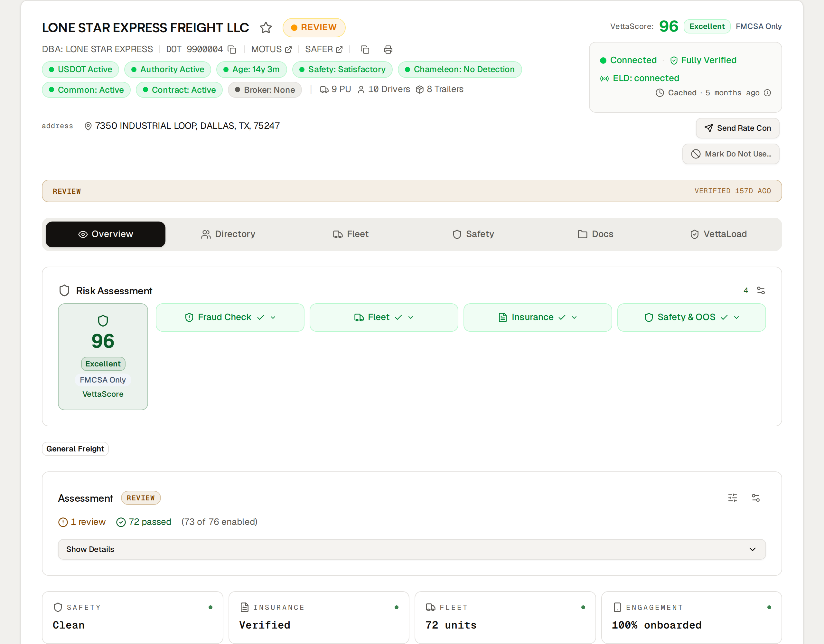The height and width of the screenshot is (644, 824).
Task: Copy the DOT number 9900004
Action: click(x=232, y=50)
